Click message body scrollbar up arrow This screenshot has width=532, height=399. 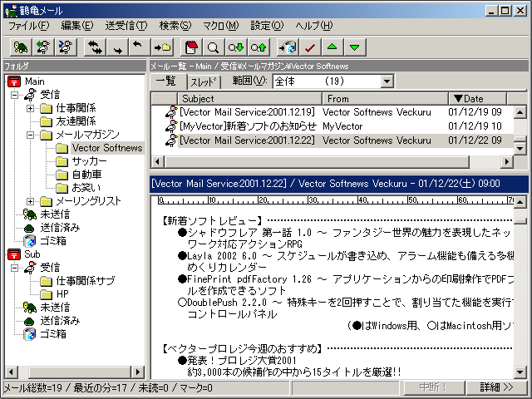[x=520, y=202]
